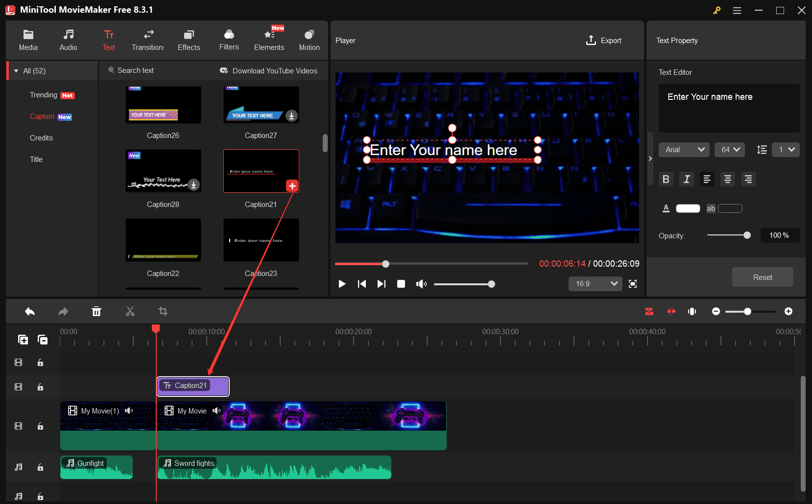Select the Caption21 clip on the timeline
Viewport: 812px width, 504px height.
(192, 386)
